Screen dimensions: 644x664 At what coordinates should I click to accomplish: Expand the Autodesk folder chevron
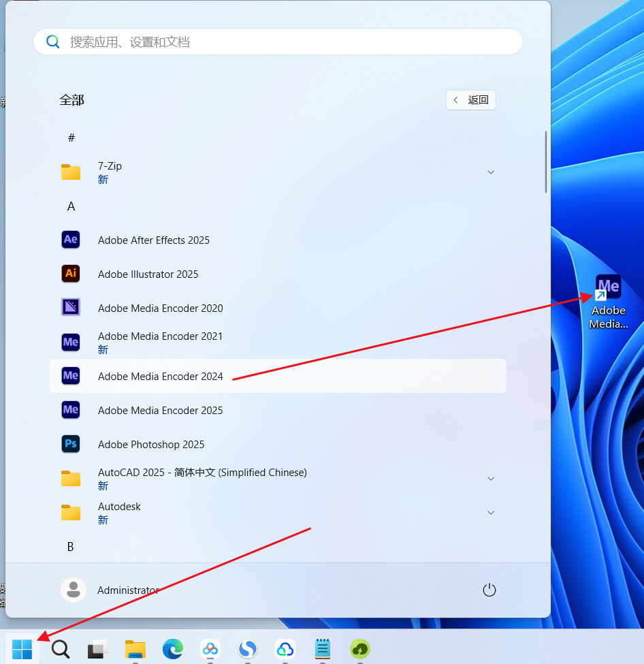coord(491,512)
